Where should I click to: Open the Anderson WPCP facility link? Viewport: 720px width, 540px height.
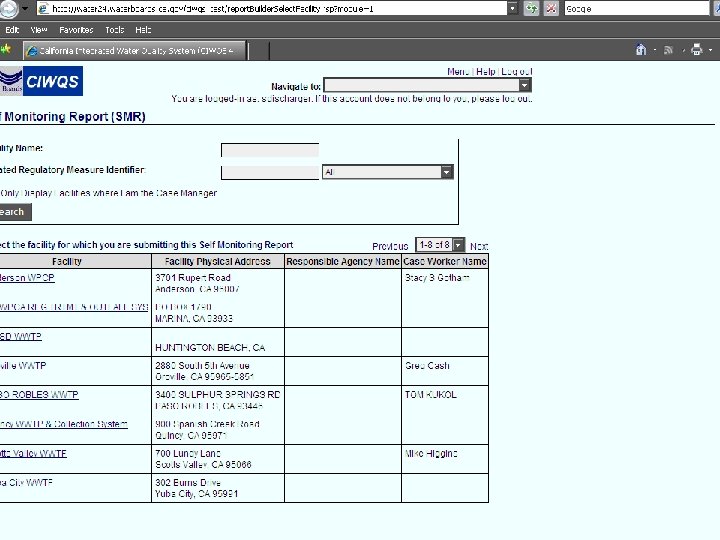27,278
